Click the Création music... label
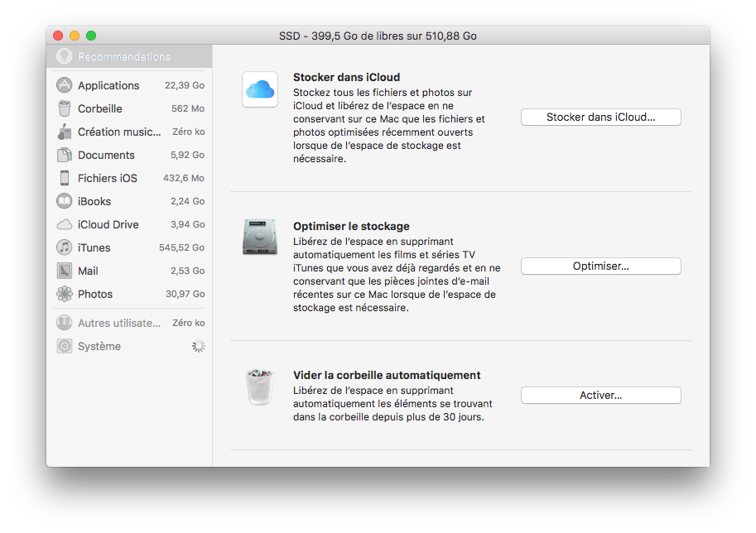Viewport: 756px width, 533px height. pos(119,132)
